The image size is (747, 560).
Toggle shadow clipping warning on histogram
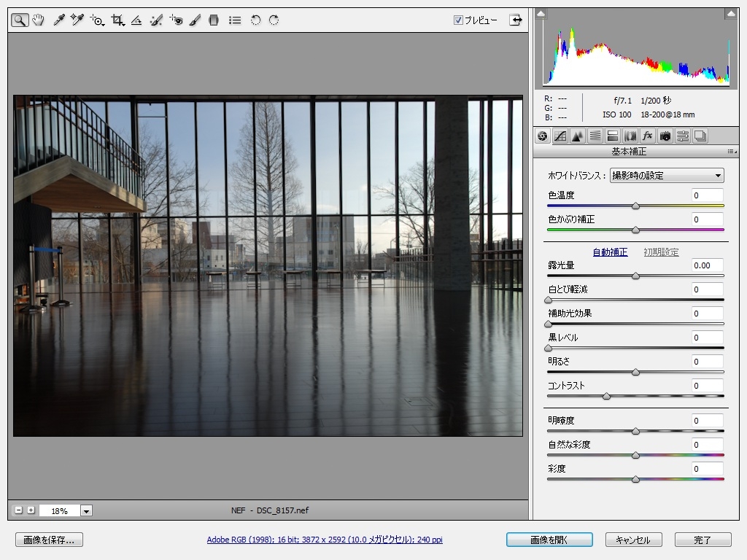tap(541, 14)
